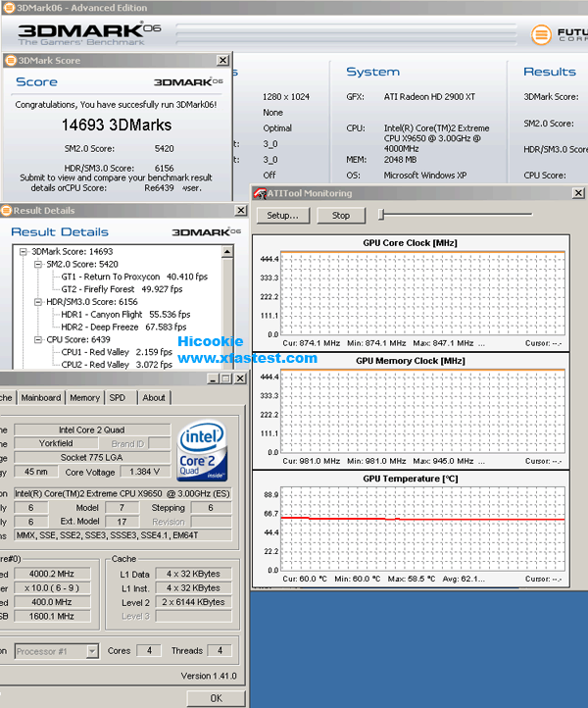Click the L1 Data 4 x 32 KBytes field
Viewport: 588px width, 708px height.
pos(194,574)
